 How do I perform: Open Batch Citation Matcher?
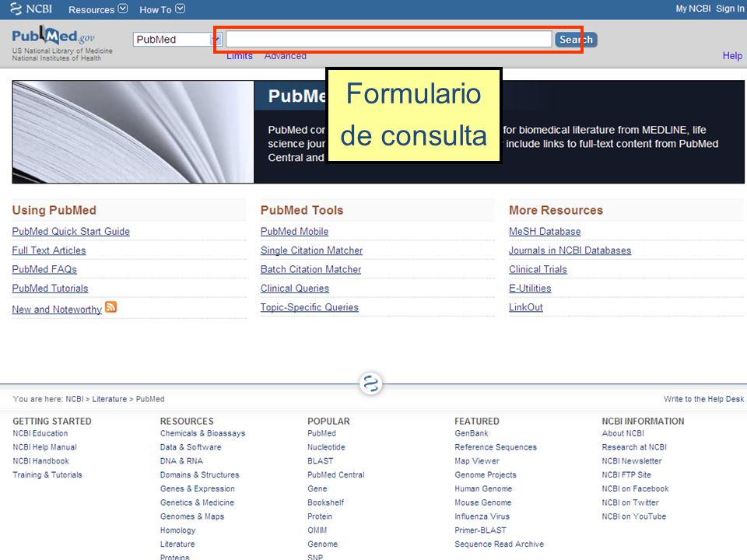tap(310, 270)
